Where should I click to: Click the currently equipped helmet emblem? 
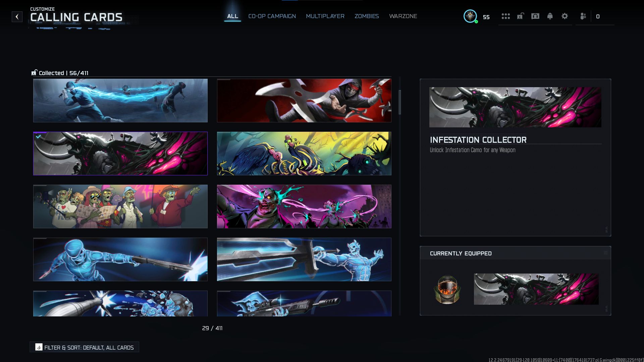coord(447,289)
